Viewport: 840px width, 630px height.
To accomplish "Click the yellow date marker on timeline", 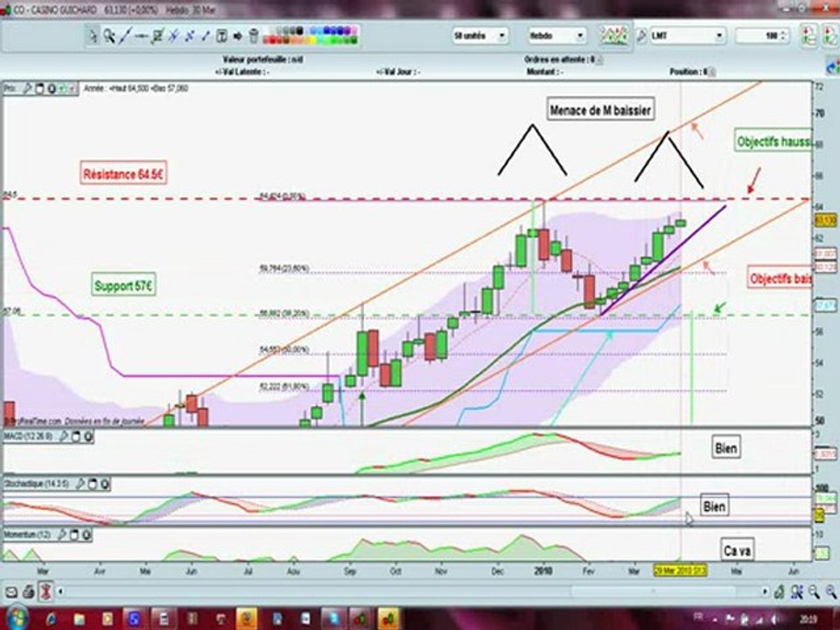I will (680, 571).
